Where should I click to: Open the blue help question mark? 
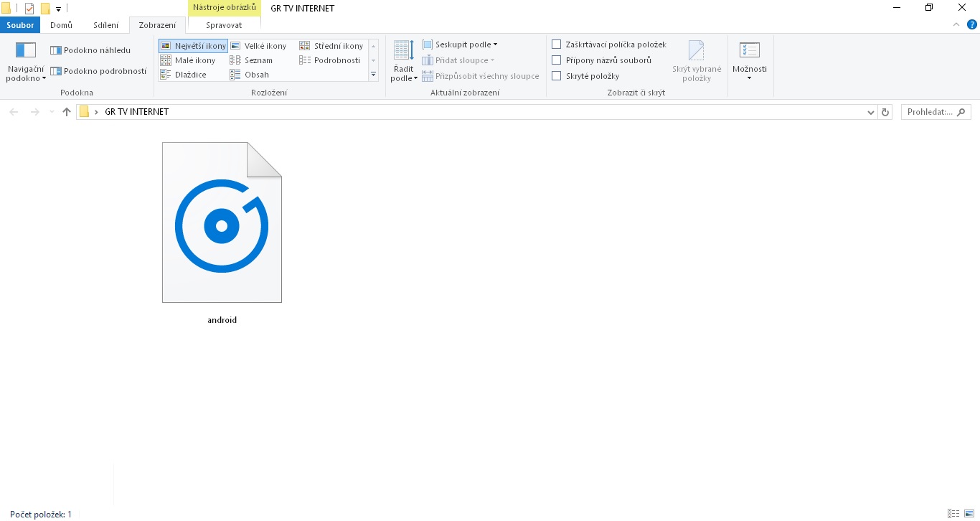coord(972,24)
